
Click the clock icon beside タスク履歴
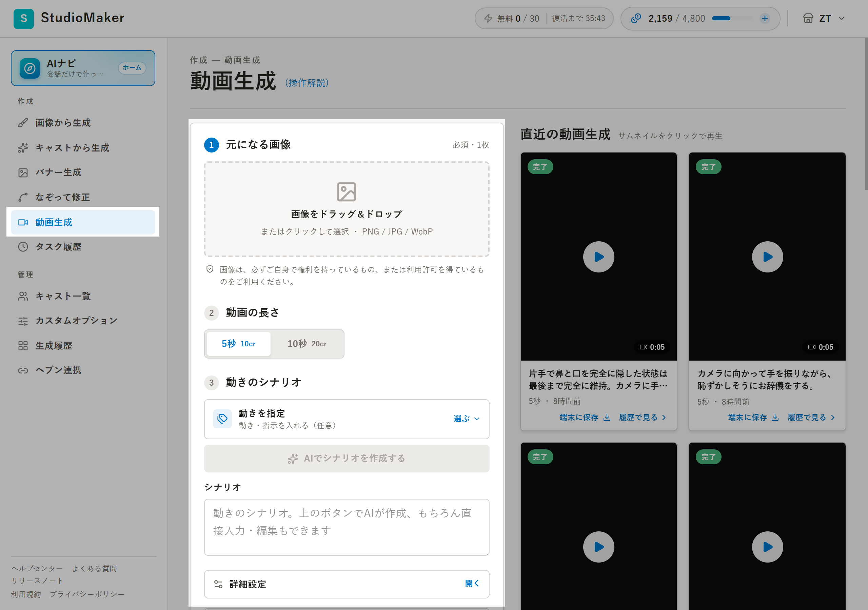(23, 247)
